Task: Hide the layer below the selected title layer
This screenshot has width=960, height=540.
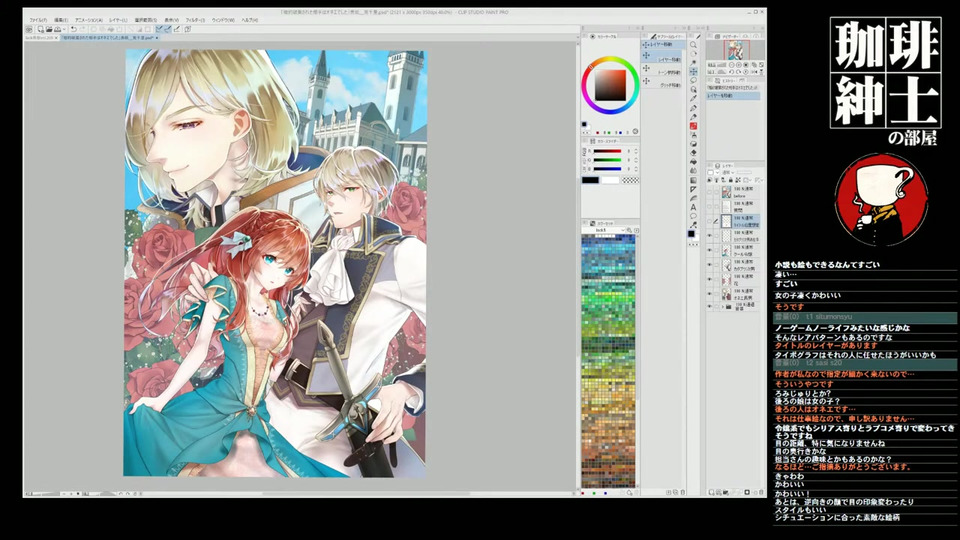Action: coord(710,236)
